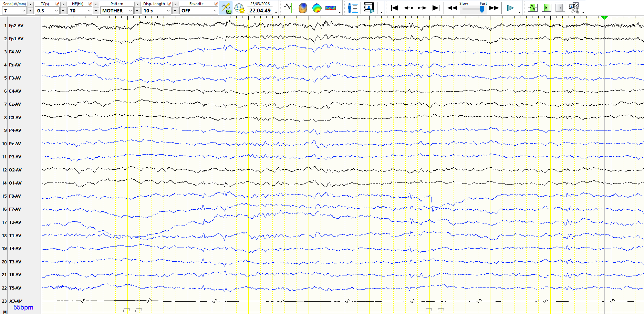Click the green waveform display icon
Screen dimensions: 644x314
[x=533, y=8]
